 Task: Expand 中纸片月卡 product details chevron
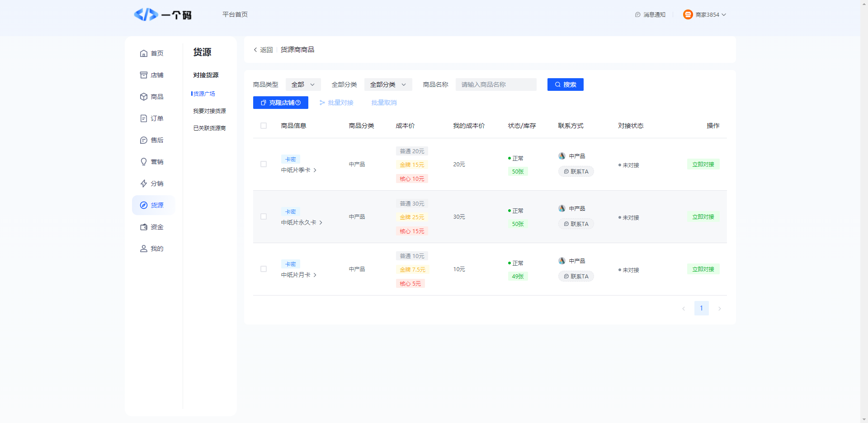pos(315,275)
